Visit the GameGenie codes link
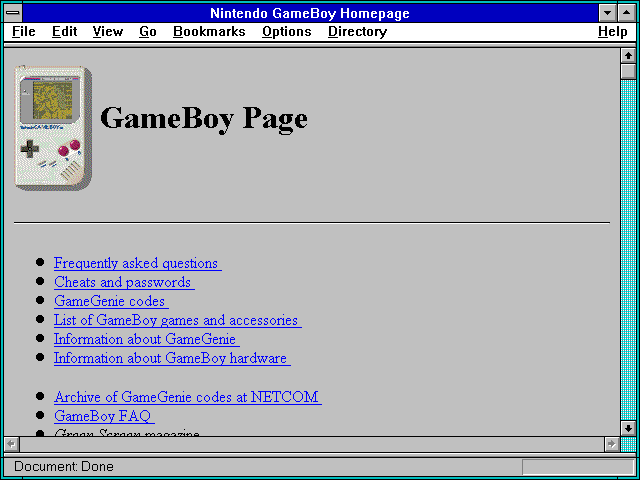This screenshot has height=480, width=640. [x=111, y=301]
